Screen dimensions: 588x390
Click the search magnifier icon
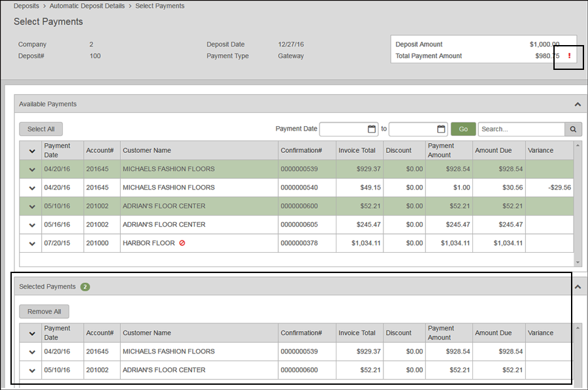pos(573,129)
